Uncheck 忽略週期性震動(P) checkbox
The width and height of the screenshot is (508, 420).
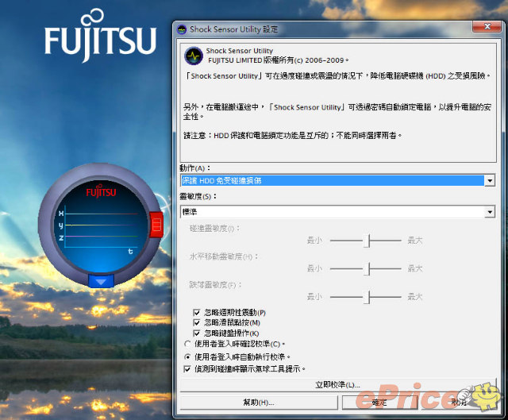[x=197, y=313]
